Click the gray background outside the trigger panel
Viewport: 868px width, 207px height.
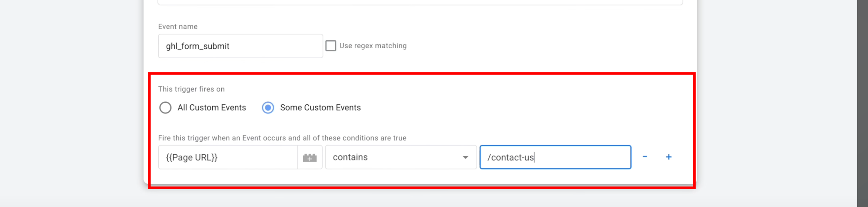tap(71, 104)
